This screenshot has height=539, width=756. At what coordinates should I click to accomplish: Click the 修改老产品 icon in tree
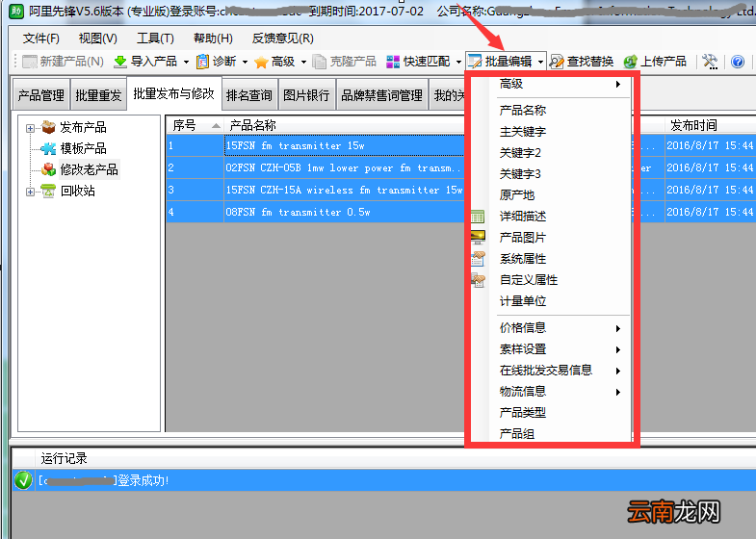click(x=48, y=169)
